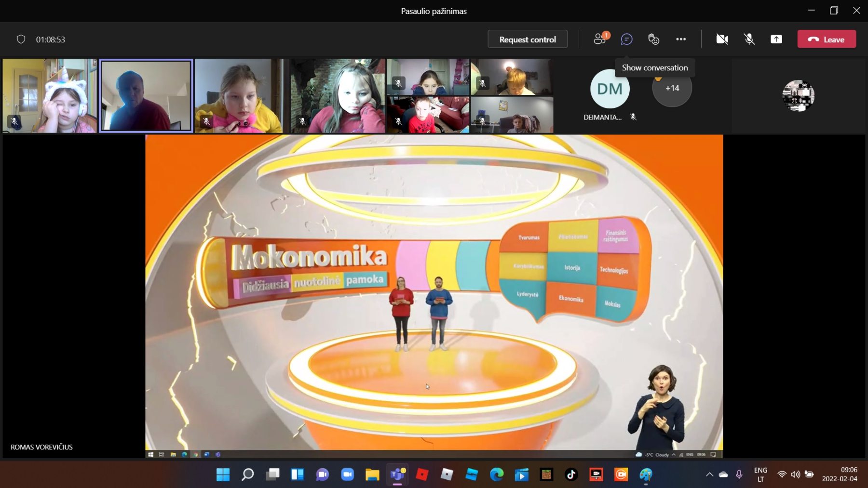
Task: Open the red presentation recorder taskbar icon
Action: point(596,475)
